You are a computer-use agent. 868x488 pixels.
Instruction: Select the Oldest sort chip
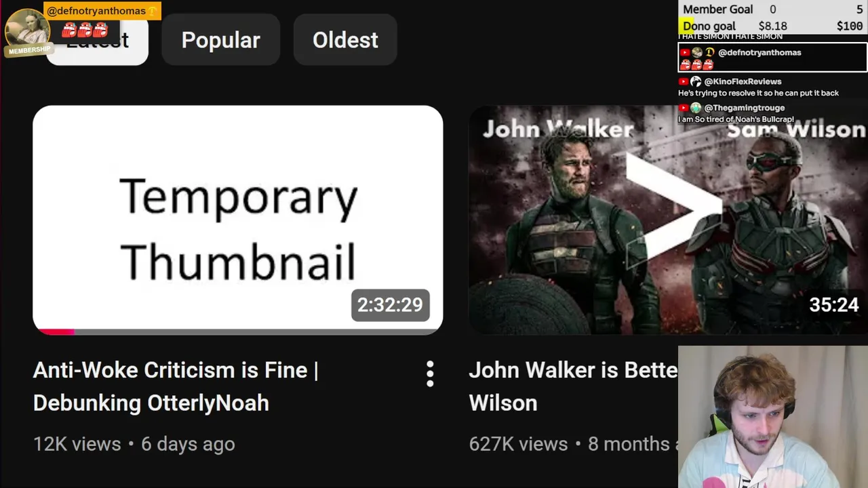coord(345,40)
